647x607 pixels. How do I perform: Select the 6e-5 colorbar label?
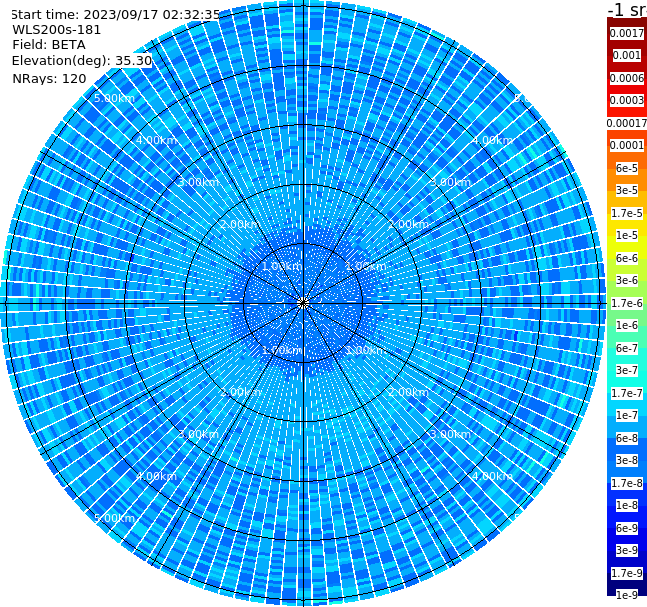pos(627,168)
